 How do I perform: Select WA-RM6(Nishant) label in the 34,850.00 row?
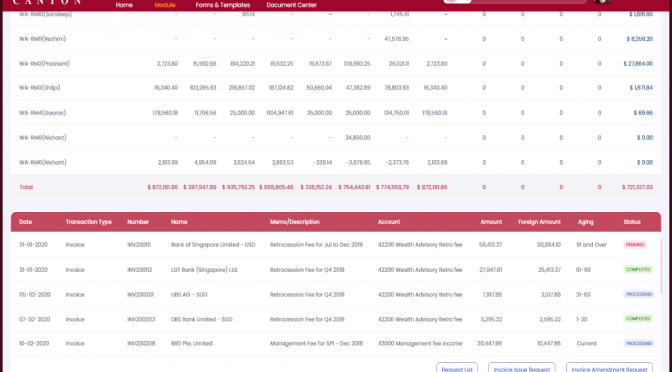click(42, 138)
